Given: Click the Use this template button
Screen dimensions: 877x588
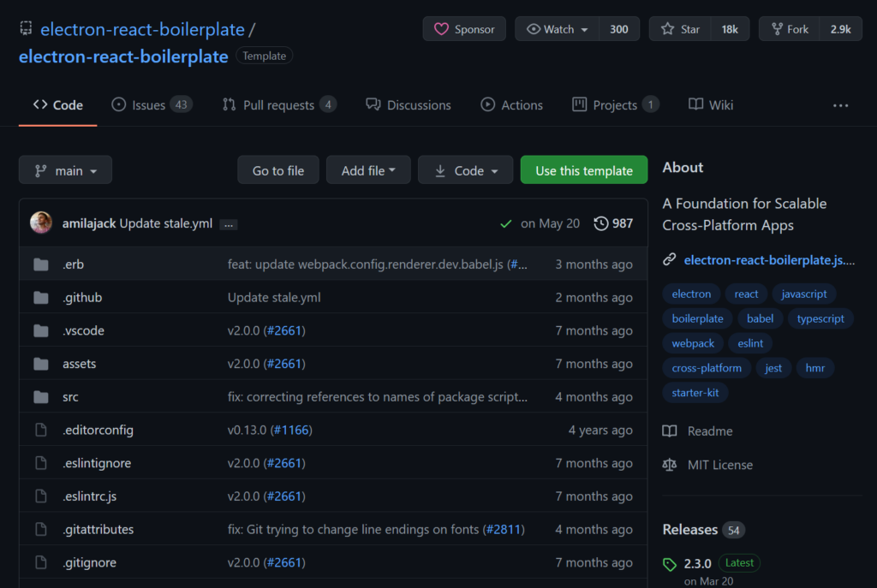Looking at the screenshot, I should coord(584,170).
